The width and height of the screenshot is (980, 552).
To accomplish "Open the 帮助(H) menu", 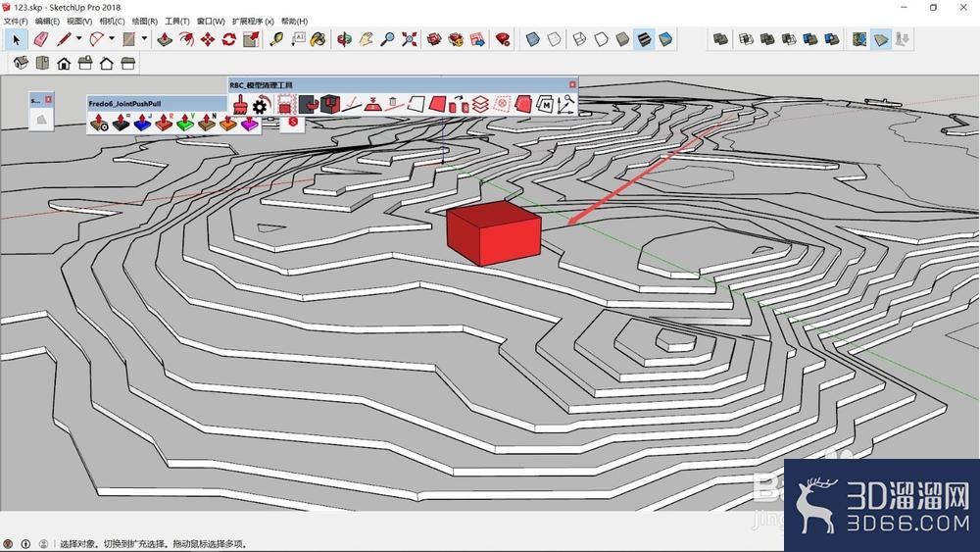I will [294, 22].
